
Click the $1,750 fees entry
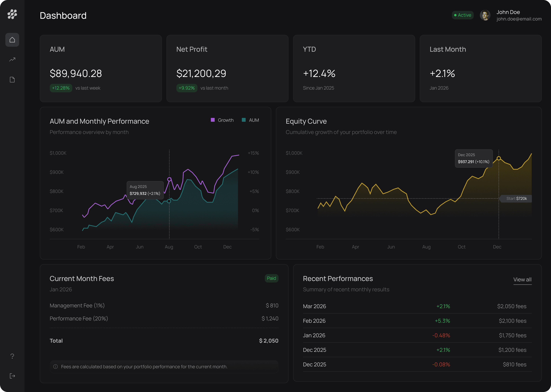[x=512, y=335]
